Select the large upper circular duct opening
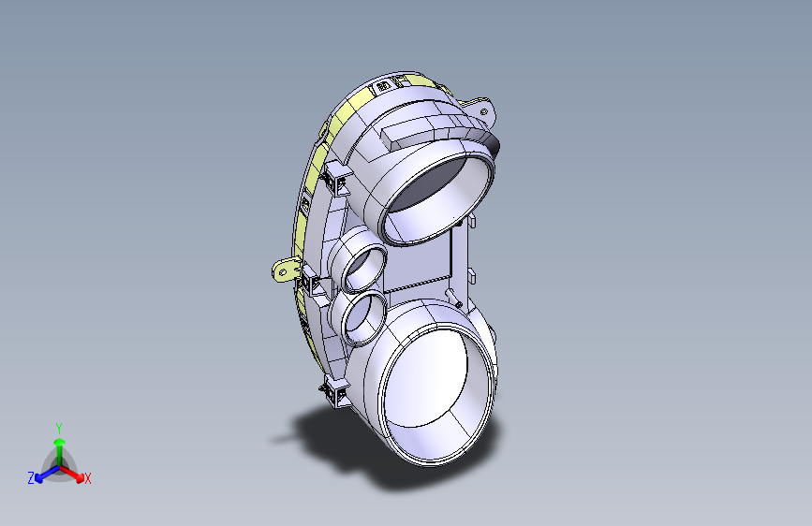Viewport: 812px width, 526px height. click(x=438, y=200)
